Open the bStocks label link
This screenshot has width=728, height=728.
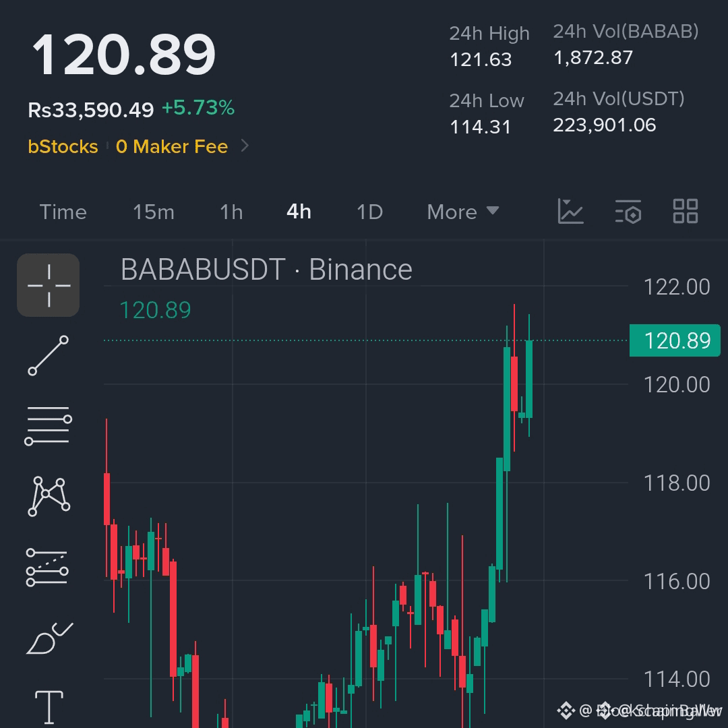pos(63,147)
